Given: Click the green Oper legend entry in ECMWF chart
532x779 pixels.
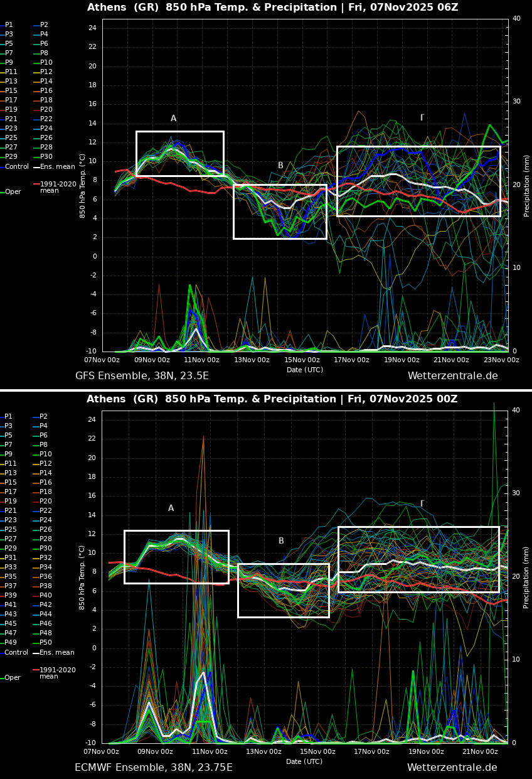Looking at the screenshot, I should [x=13, y=678].
